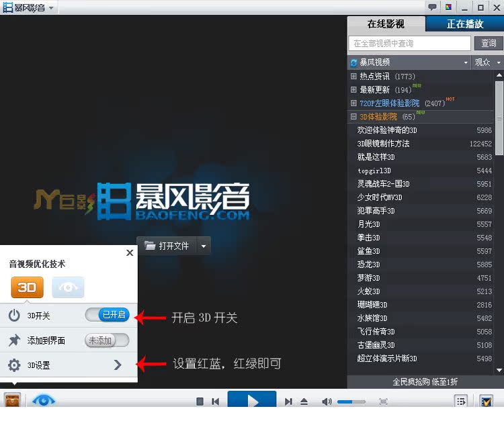Switch to the 正在播放 tab
Viewport: 504px width, 423px height.
point(465,23)
